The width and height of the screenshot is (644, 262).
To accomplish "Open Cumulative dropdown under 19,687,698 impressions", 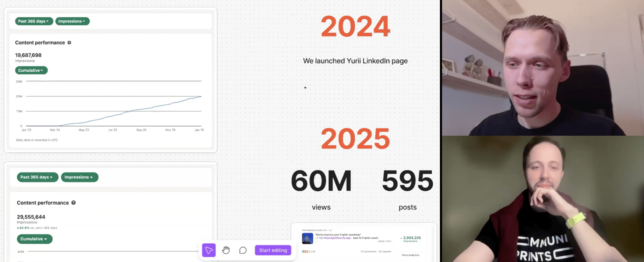I will [31, 70].
